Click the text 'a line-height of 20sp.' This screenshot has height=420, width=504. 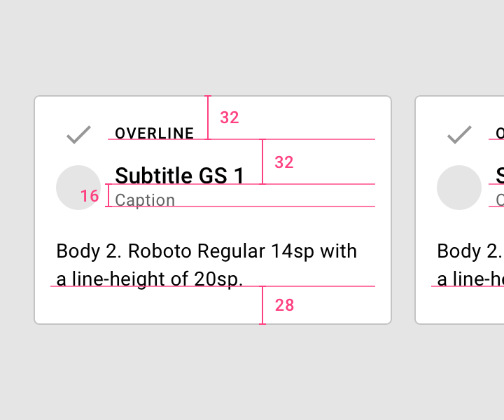[x=150, y=279]
